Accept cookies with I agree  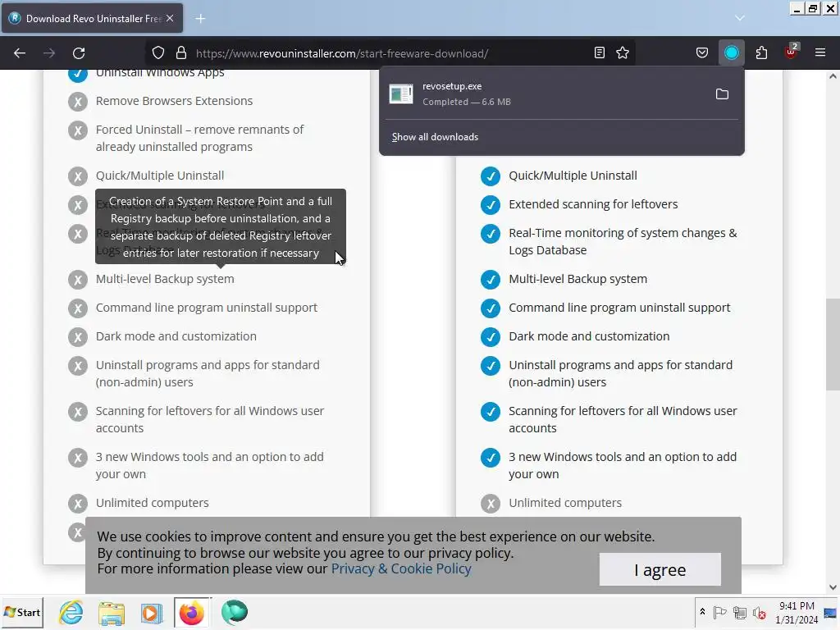pos(660,569)
